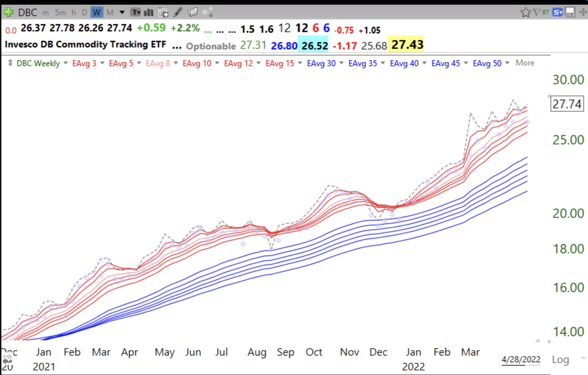The image size is (588, 375).
Task: Add DBC to favorites with star icon
Action: click(x=526, y=13)
